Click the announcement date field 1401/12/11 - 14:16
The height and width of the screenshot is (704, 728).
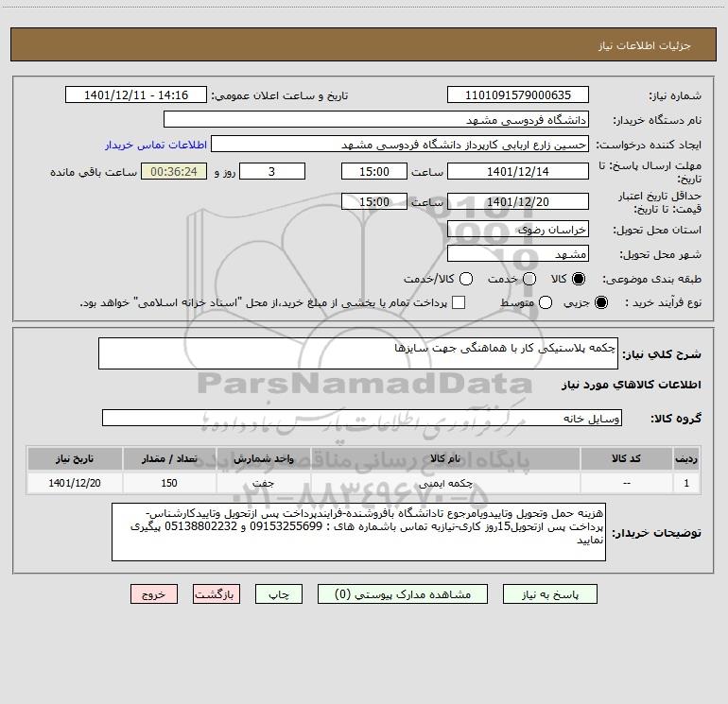point(136,95)
